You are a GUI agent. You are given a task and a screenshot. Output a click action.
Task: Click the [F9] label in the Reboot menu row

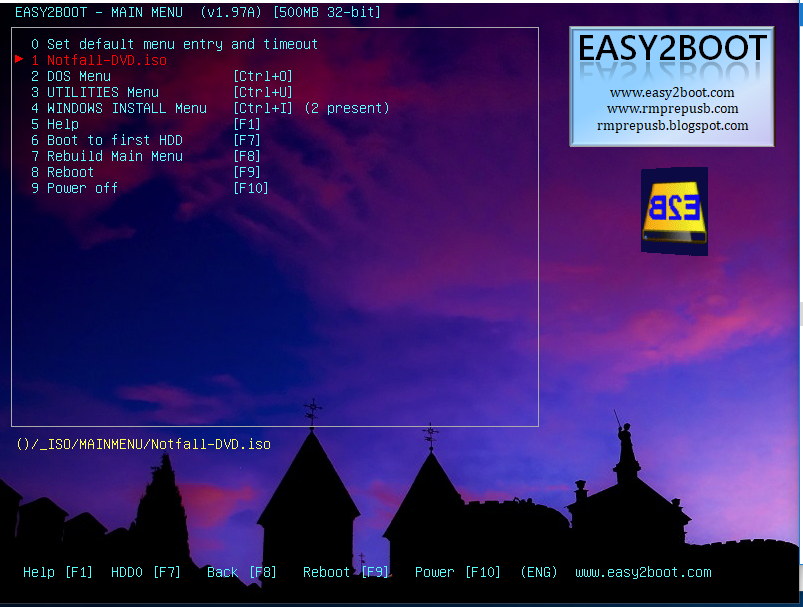point(247,172)
